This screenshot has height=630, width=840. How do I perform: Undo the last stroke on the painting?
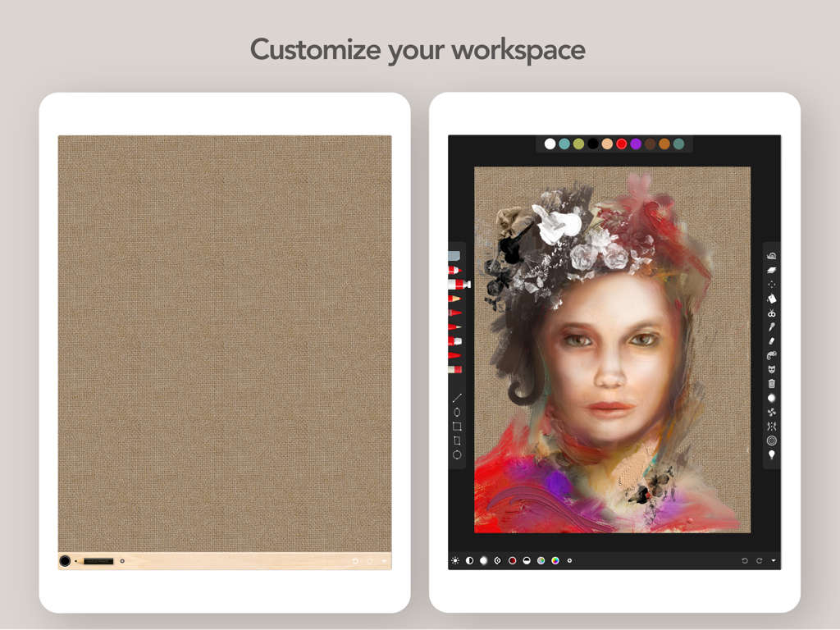point(745,560)
